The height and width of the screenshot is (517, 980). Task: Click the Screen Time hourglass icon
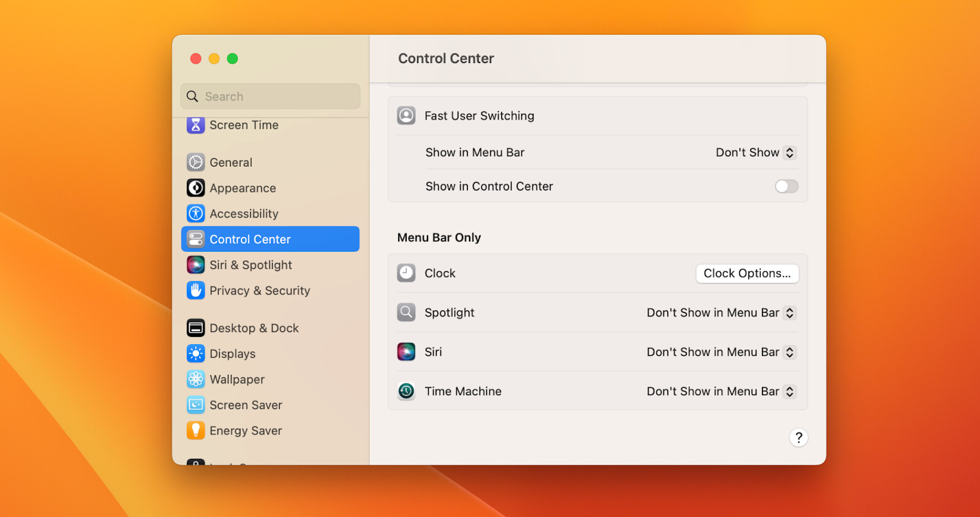click(195, 125)
